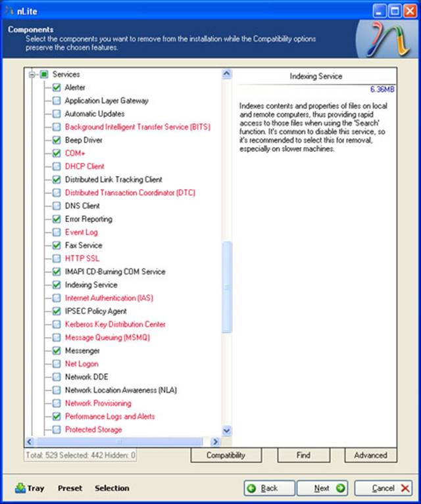Screen dimensions: 421x504
Task: Click the Tray icon at bottom left
Action: 20,488
